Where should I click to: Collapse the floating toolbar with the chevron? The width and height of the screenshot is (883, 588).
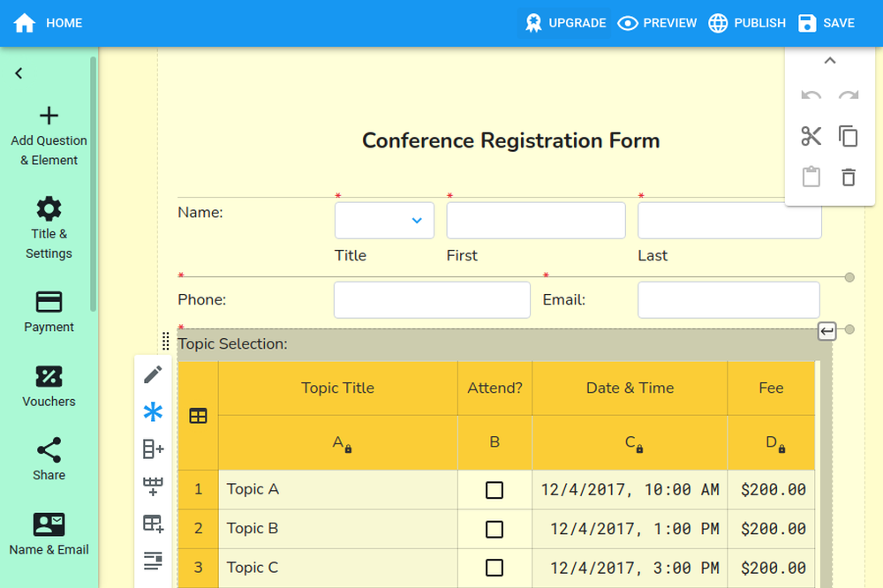point(829,60)
